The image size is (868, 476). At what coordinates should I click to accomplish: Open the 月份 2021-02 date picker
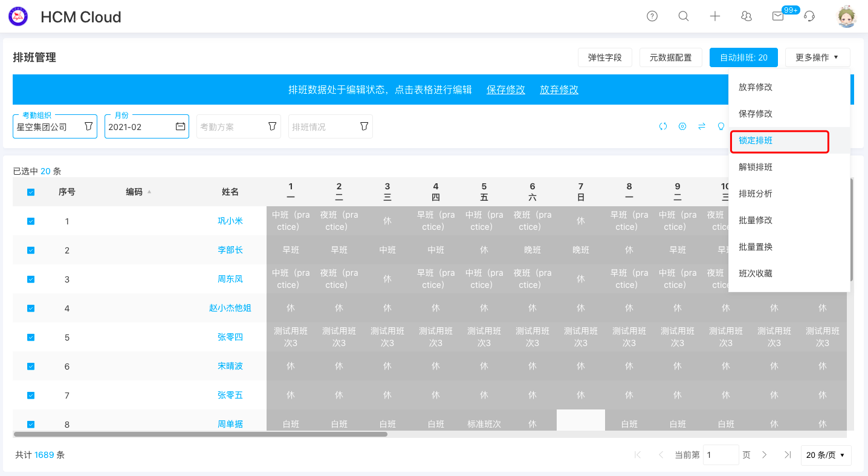coord(147,126)
